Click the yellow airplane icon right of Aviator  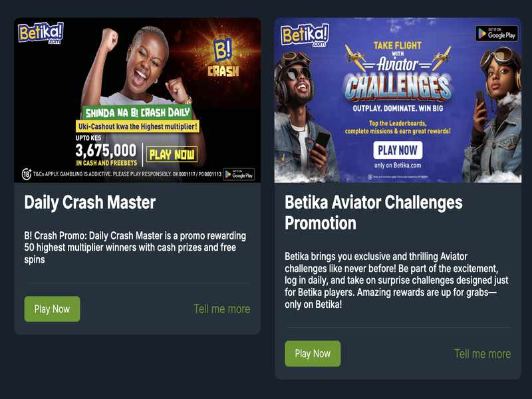pos(441,57)
